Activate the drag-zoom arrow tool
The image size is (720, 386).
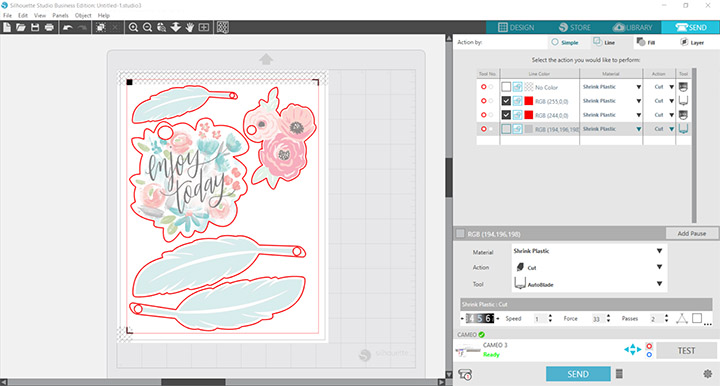[x=175, y=28]
